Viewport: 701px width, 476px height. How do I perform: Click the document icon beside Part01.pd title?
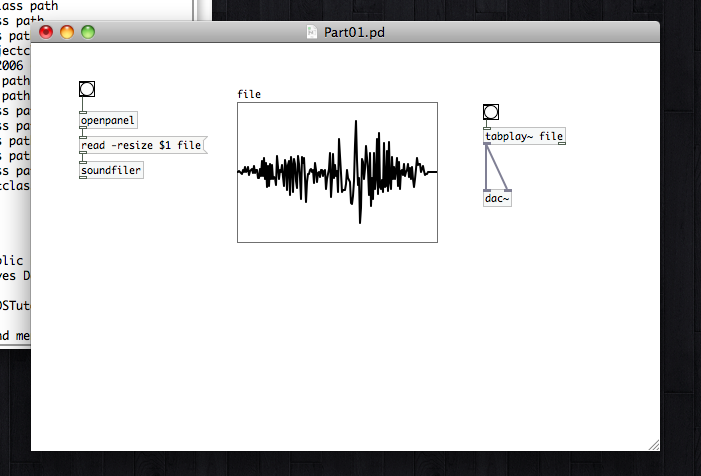312,32
